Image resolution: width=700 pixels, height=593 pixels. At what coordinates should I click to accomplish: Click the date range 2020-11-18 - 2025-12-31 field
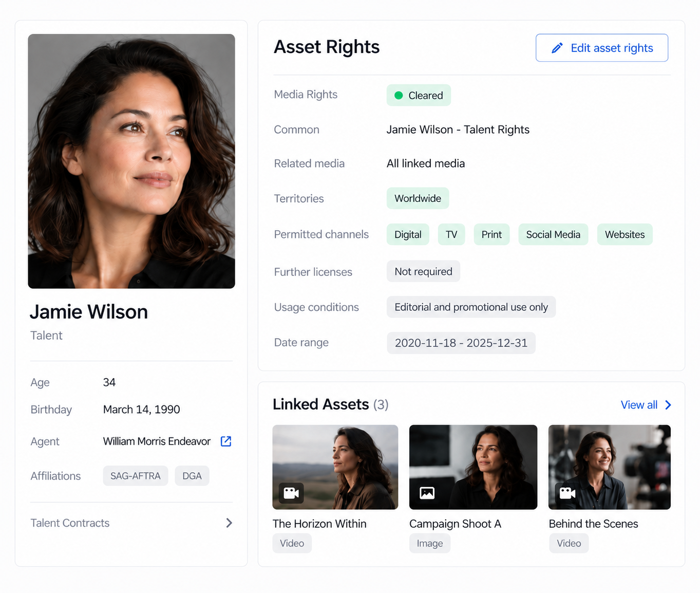click(x=461, y=343)
